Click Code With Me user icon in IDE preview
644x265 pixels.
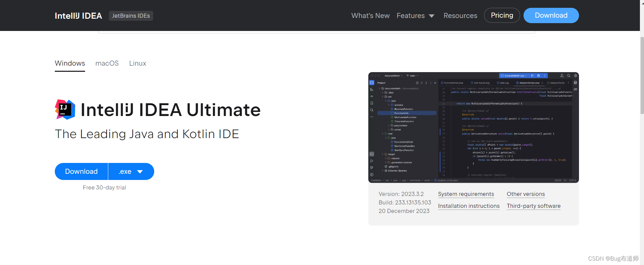562,76
